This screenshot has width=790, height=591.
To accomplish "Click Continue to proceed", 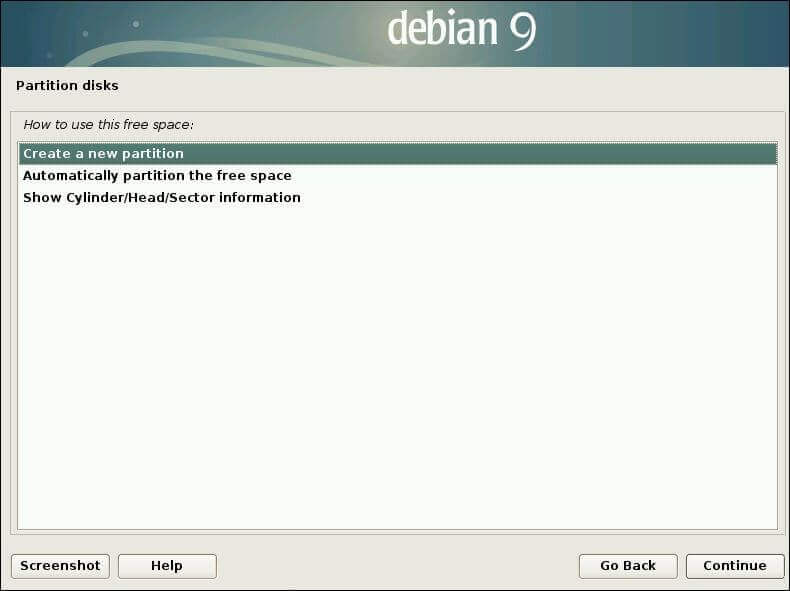I will tap(735, 566).
